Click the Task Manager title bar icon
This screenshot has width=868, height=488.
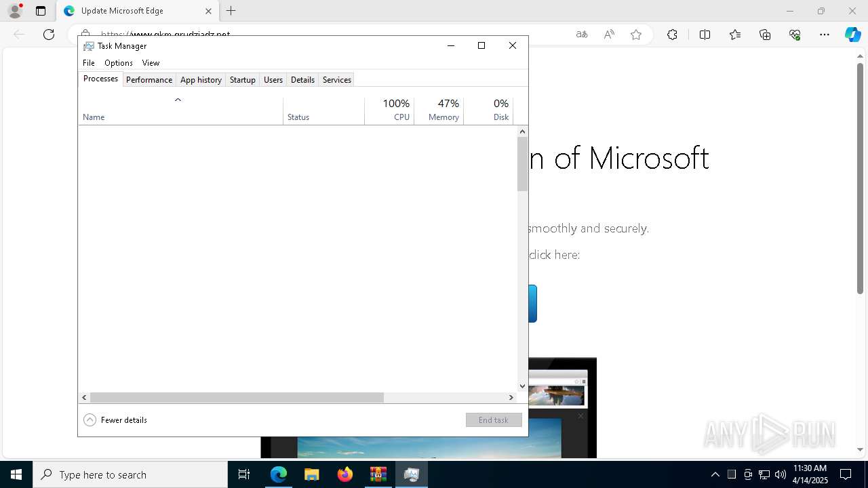(89, 46)
